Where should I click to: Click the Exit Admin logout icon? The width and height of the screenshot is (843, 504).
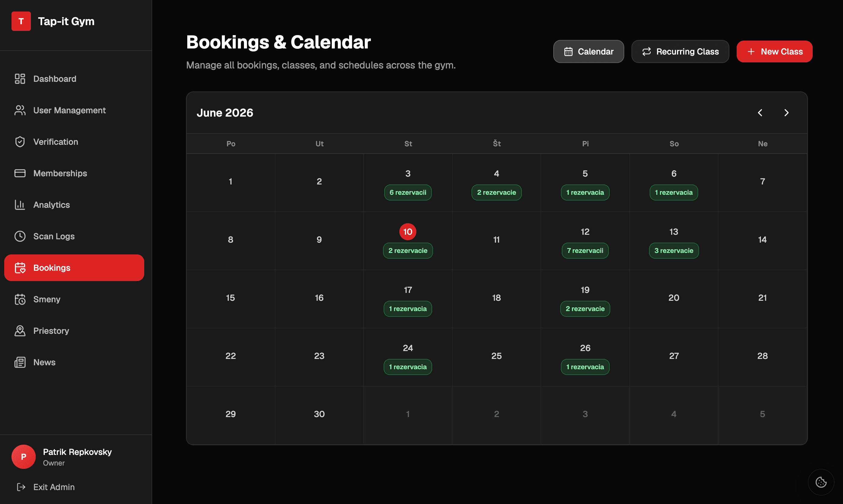click(21, 487)
